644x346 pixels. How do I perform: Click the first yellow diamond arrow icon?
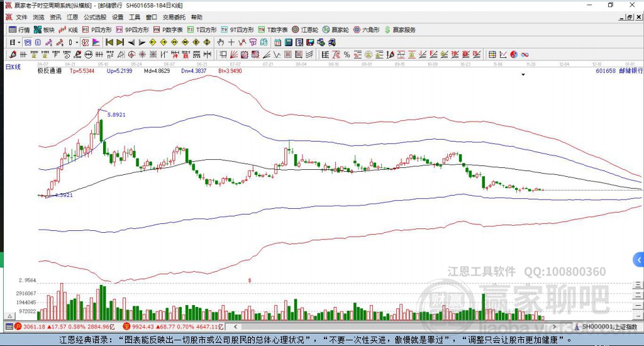point(152,42)
